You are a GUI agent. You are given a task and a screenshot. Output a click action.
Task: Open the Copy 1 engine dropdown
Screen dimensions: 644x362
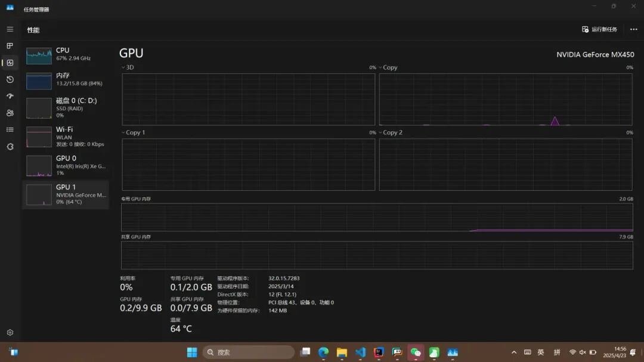(133, 132)
